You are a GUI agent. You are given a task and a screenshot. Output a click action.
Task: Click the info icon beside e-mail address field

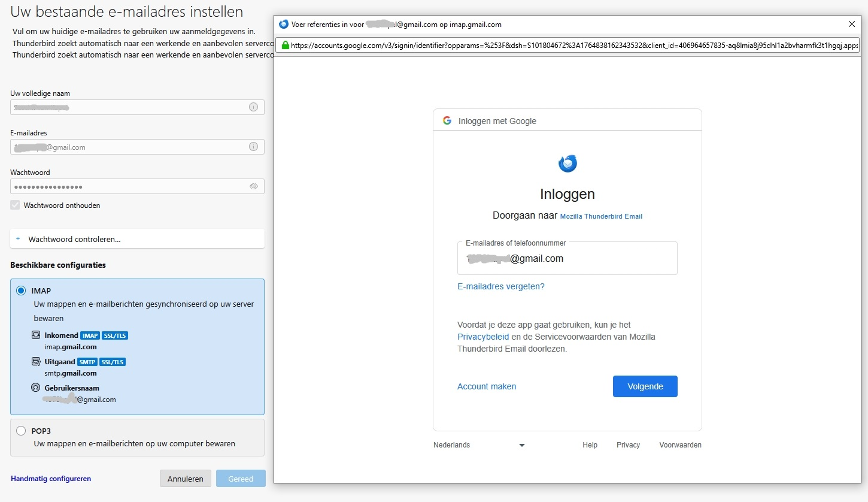point(253,147)
